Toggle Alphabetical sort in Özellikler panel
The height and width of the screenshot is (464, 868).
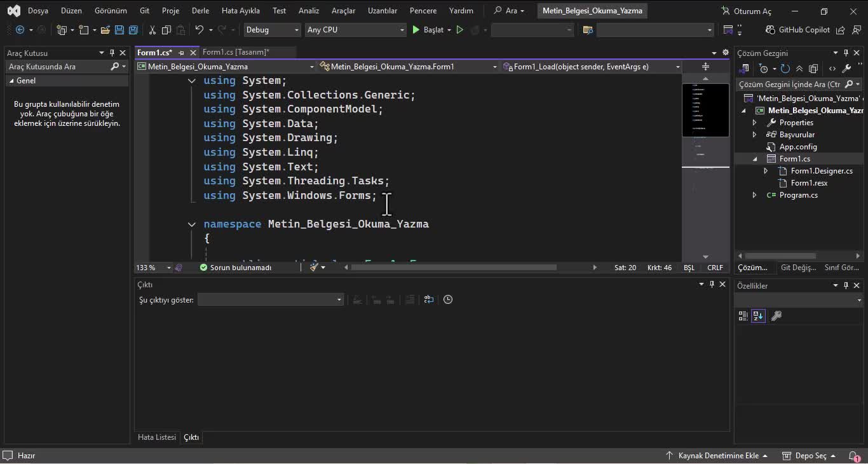pyautogui.click(x=758, y=316)
